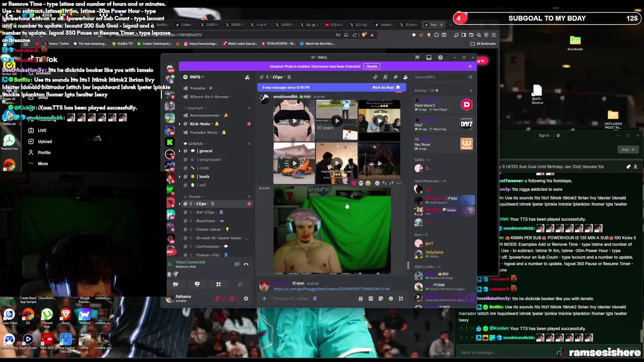This screenshot has width=644, height=362.
Task: Share your screen in Discord voice panel
Action: pos(197,284)
